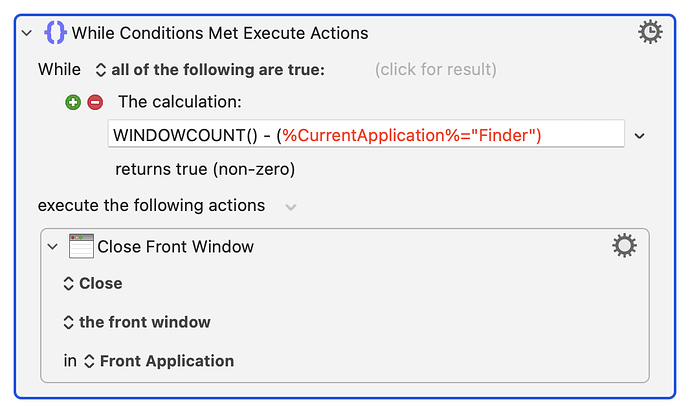Click the Close Front Window window icon

tap(81, 246)
